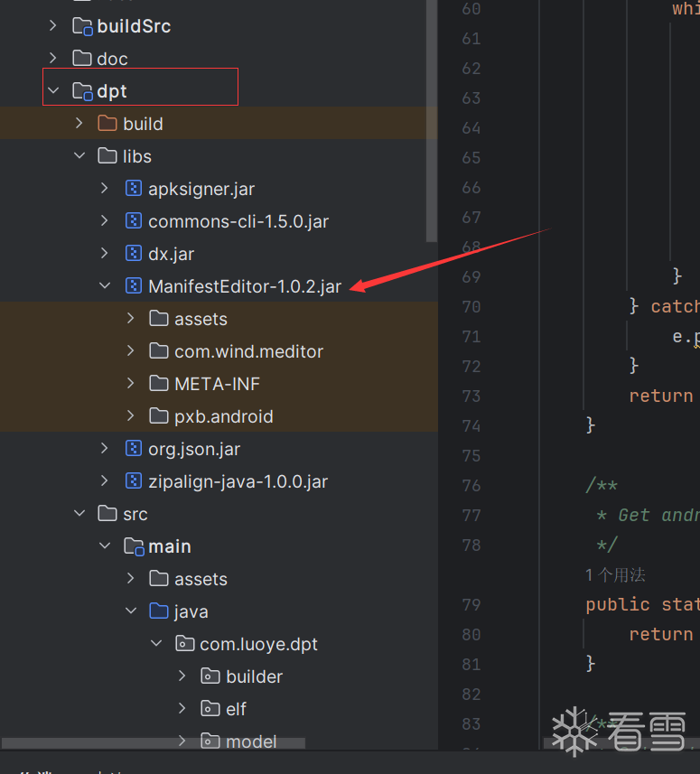Collapse the dpt module tree
The height and width of the screenshot is (774, 700).
click(53, 91)
